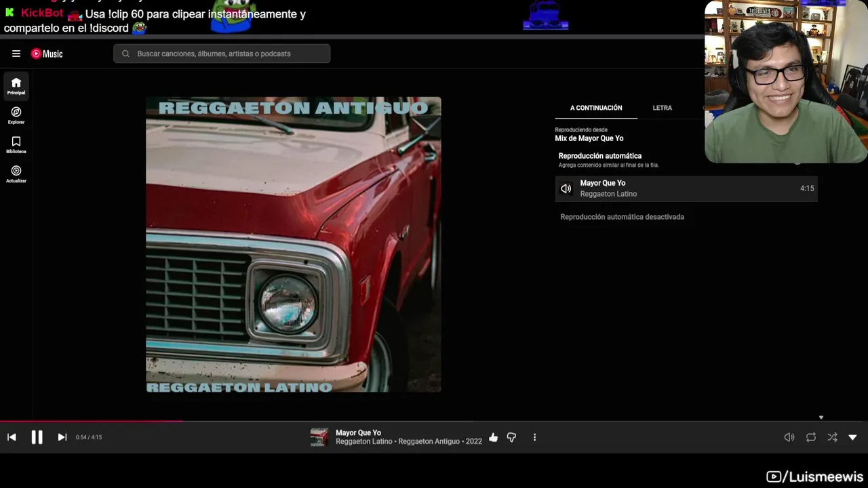Image resolution: width=868 pixels, height=488 pixels.
Task: Click the 4:15 duration of queue song
Action: (807, 188)
